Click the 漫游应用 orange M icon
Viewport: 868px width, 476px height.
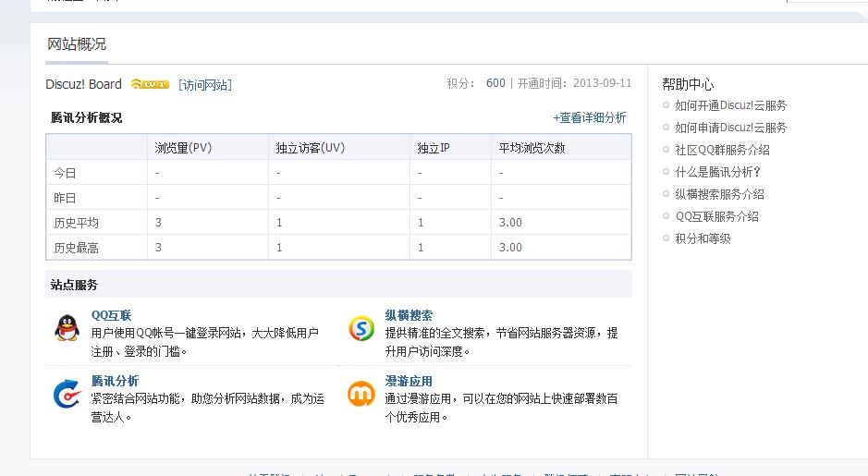click(x=361, y=394)
